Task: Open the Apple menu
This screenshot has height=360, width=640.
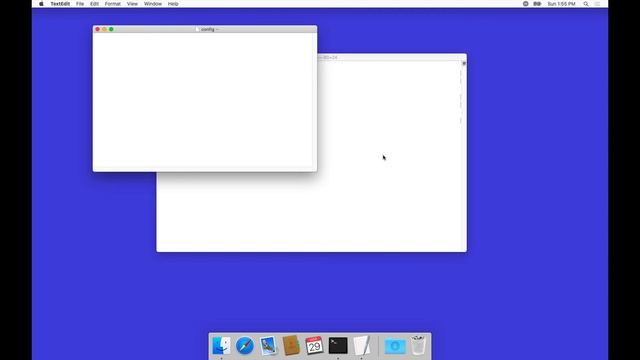Action: pos(41,4)
